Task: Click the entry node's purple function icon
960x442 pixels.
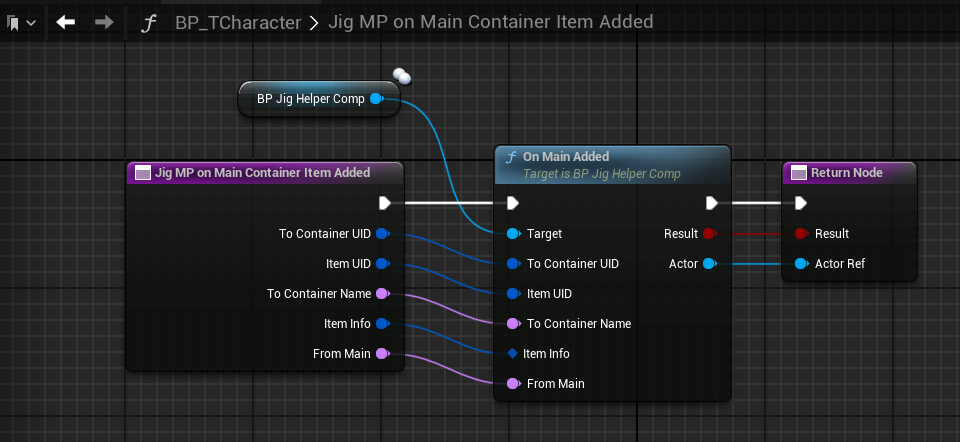Action: click(143, 173)
